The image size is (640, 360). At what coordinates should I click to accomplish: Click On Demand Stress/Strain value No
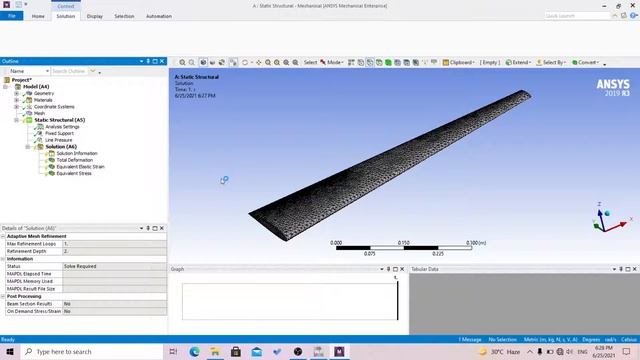(114, 311)
